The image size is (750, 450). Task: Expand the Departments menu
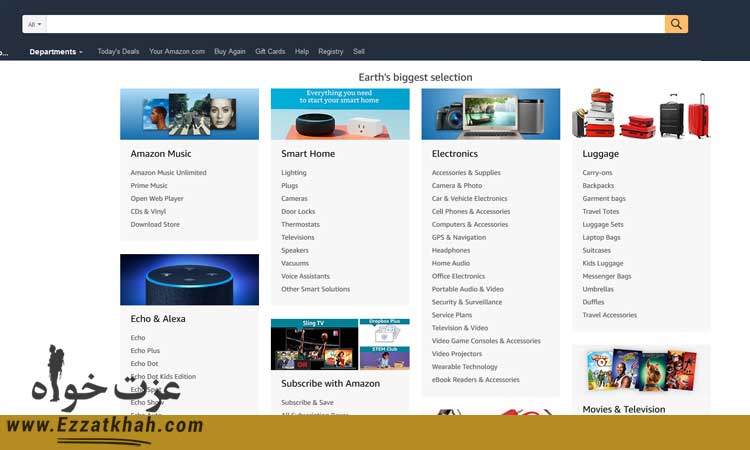tap(56, 52)
